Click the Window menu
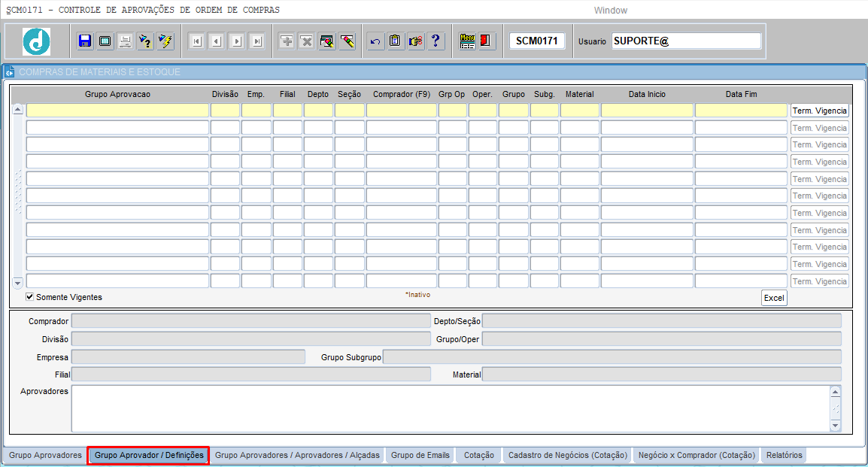 click(611, 10)
